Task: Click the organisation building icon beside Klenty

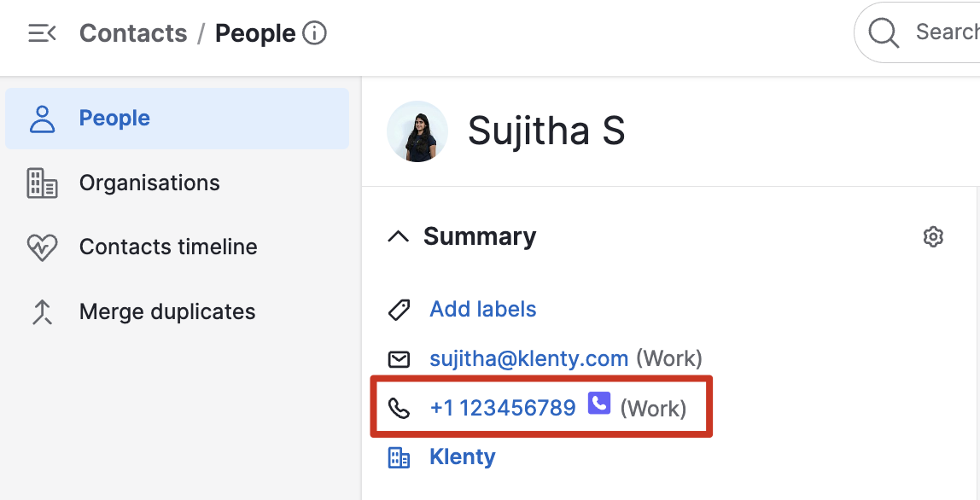Action: point(399,457)
